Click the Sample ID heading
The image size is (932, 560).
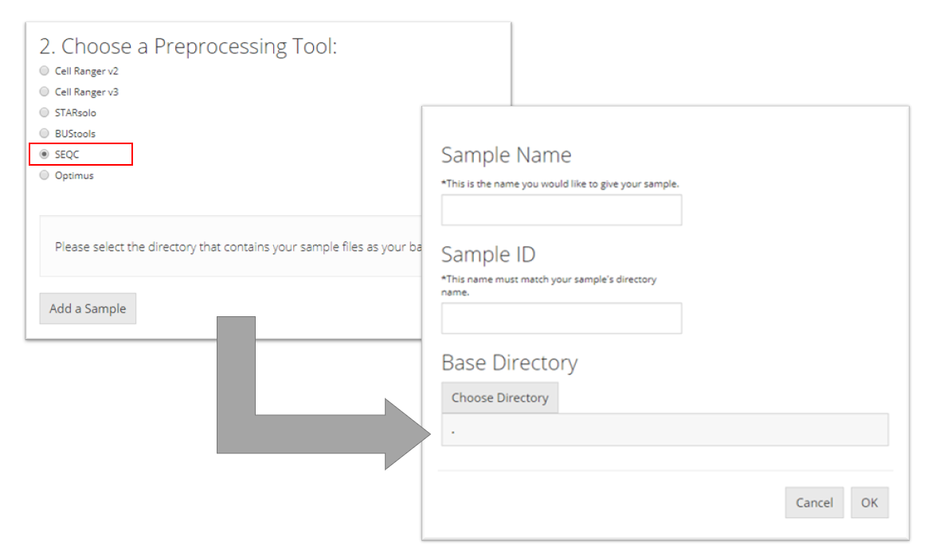[x=488, y=254]
